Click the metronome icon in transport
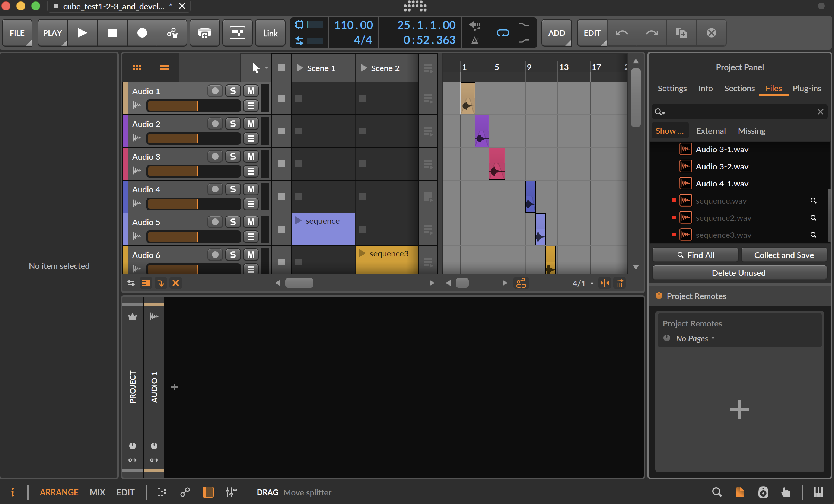 click(475, 40)
